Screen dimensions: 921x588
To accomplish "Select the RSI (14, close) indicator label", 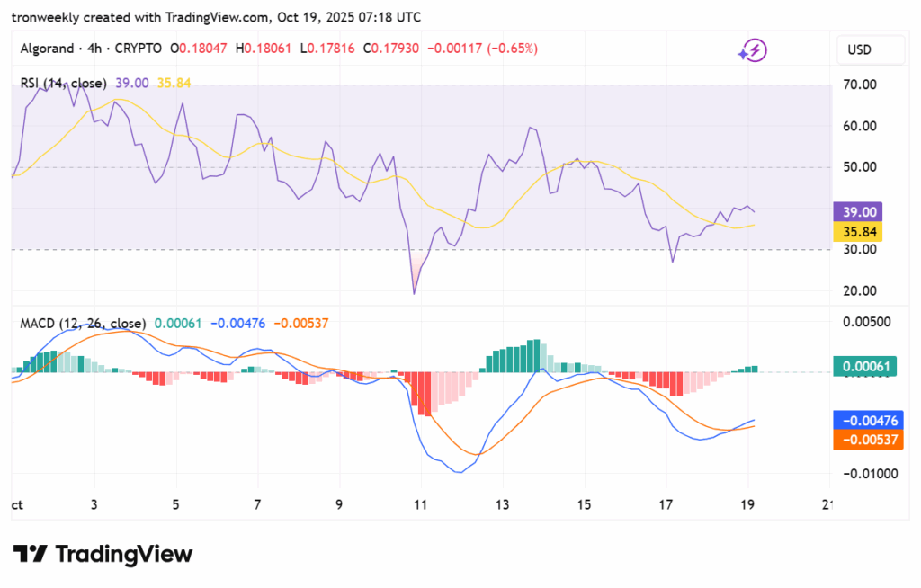I will (64, 83).
